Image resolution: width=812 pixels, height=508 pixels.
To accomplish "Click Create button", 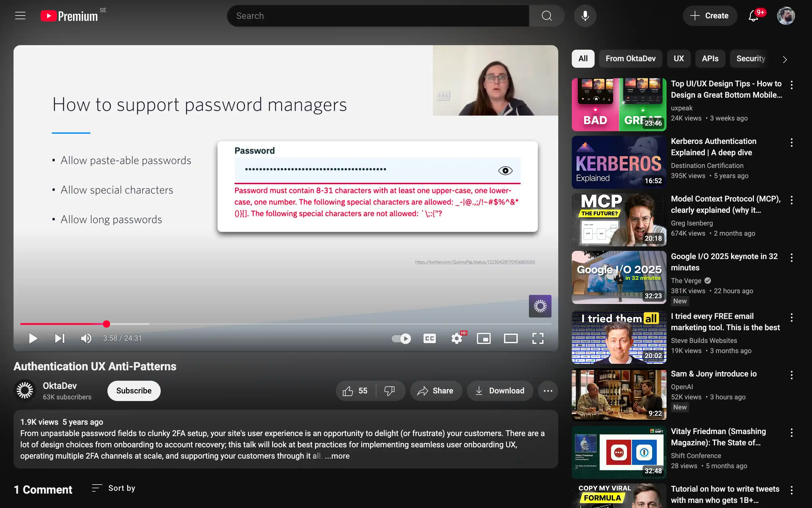I will [x=710, y=16].
